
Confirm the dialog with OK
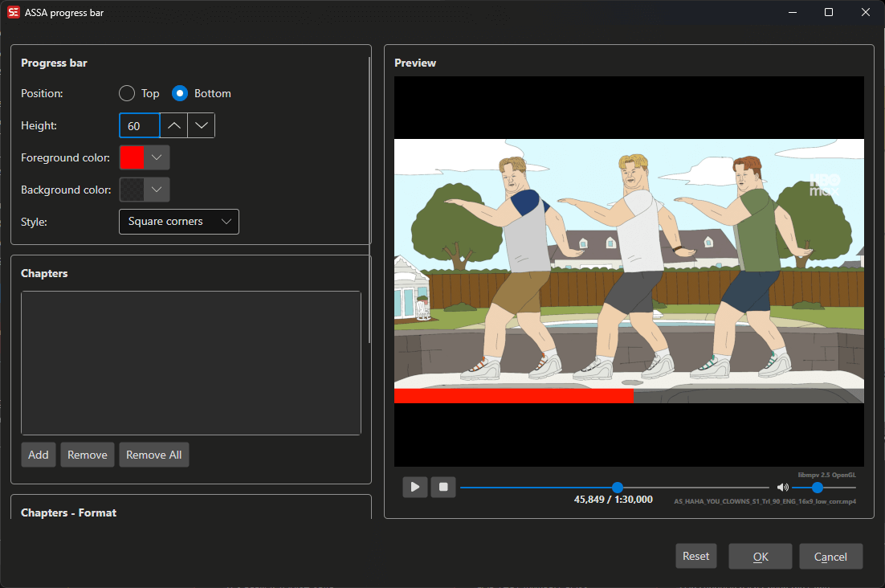pos(760,557)
